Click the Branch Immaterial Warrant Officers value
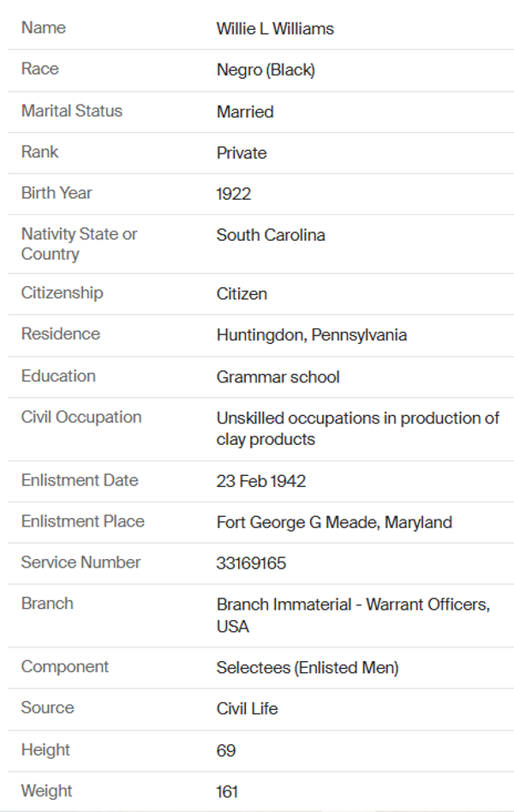 click(353, 616)
